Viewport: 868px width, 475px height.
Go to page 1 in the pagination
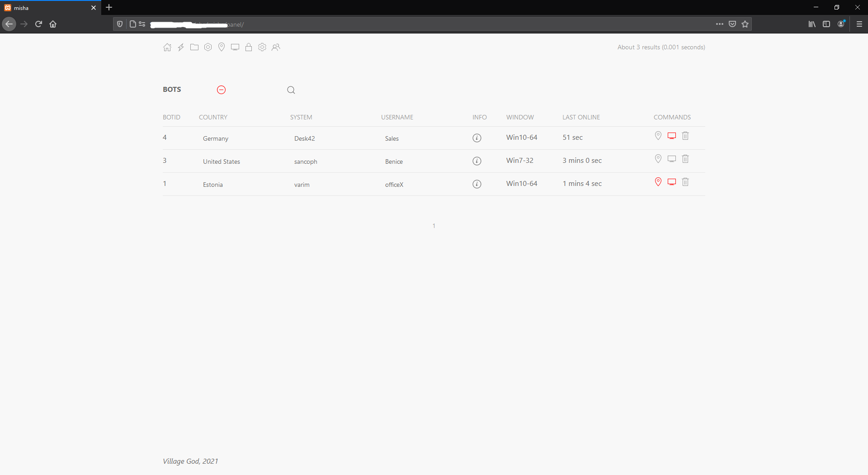(x=434, y=226)
